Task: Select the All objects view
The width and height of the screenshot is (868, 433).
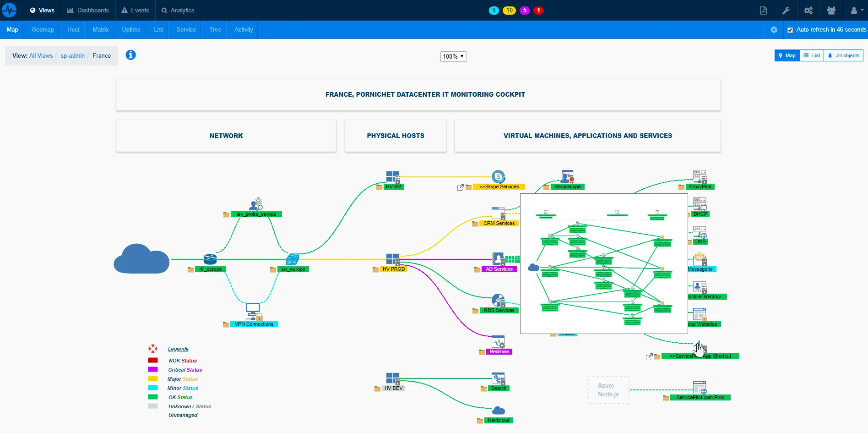Action: click(844, 55)
